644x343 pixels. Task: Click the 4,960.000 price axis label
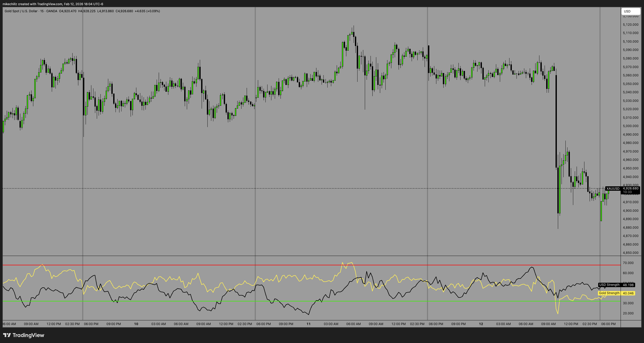630,160
